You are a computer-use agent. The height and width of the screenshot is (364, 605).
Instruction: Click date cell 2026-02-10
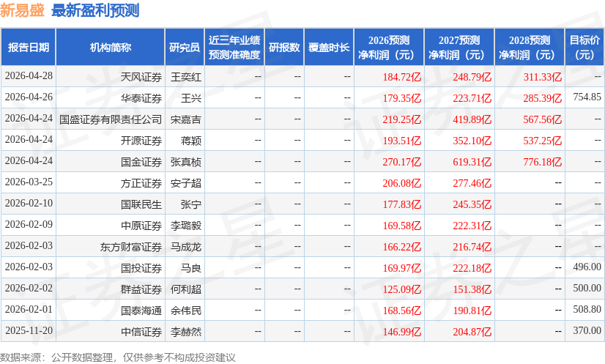[x=29, y=203]
